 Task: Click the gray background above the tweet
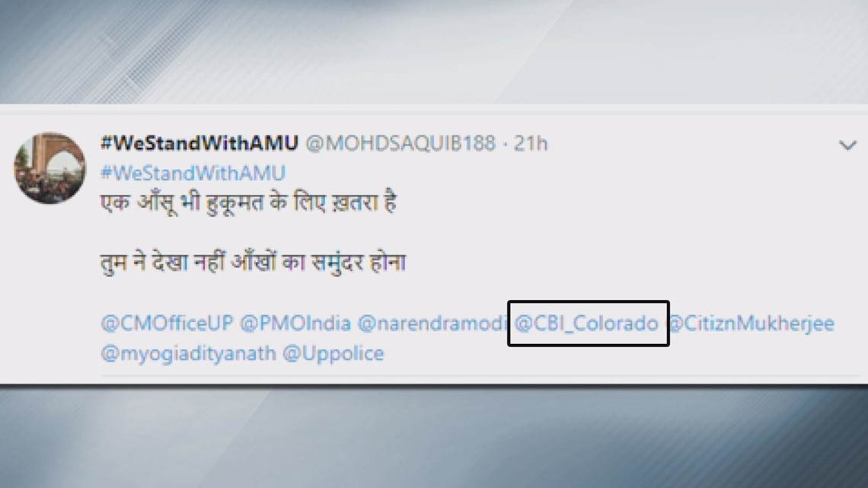tap(434, 51)
